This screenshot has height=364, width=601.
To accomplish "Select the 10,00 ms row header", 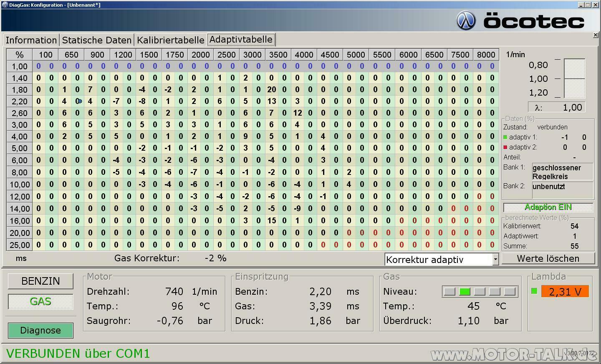I will [20, 185].
